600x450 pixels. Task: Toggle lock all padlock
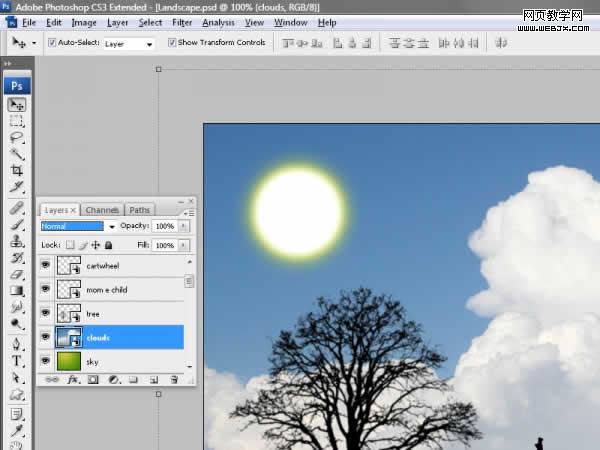(x=109, y=245)
